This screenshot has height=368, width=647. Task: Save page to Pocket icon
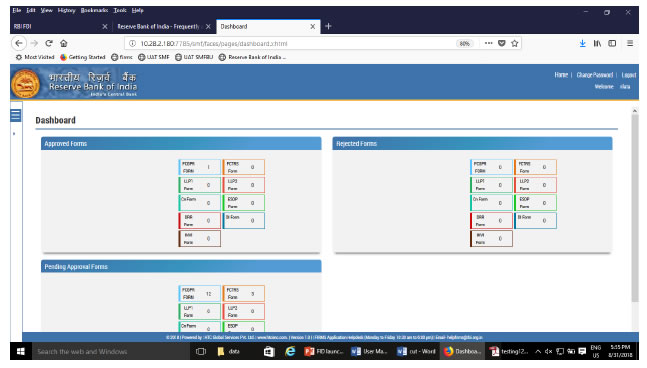[x=502, y=43]
